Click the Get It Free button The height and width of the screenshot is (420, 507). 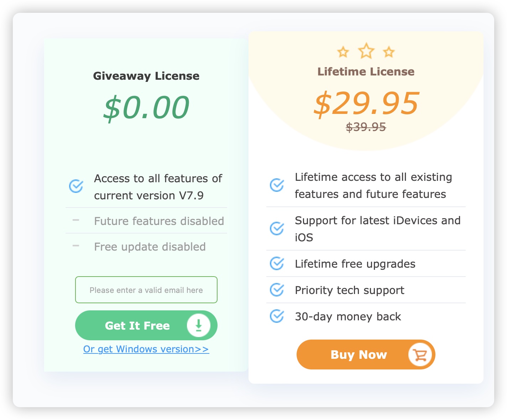(146, 325)
